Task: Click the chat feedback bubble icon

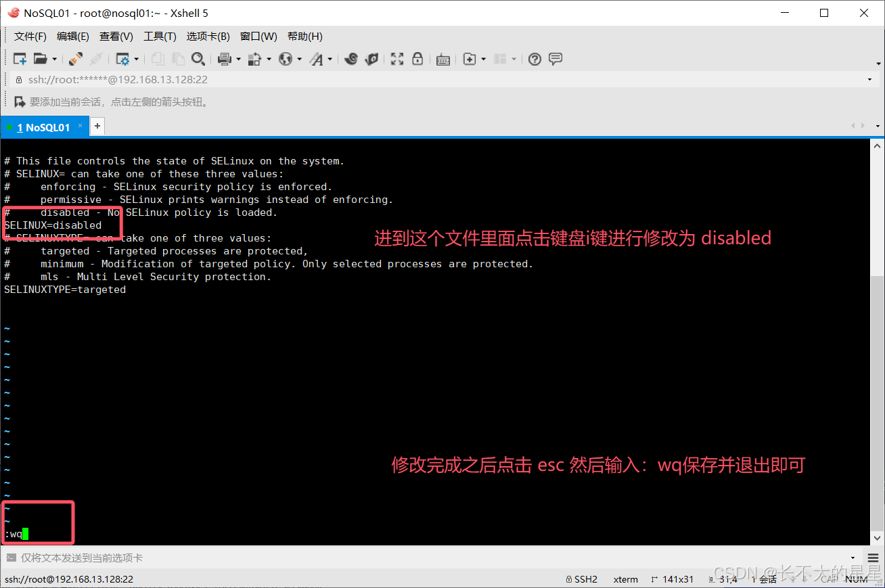Action: pos(555,59)
